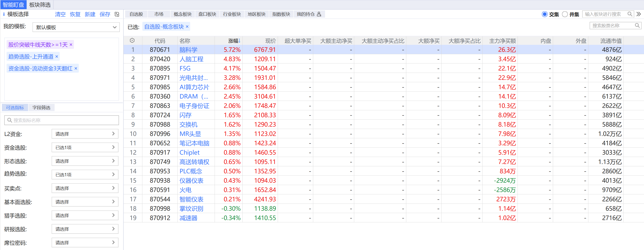Click the 保存 template button
Image resolution: width=644 pixels, height=250 pixels.
tap(105, 14)
